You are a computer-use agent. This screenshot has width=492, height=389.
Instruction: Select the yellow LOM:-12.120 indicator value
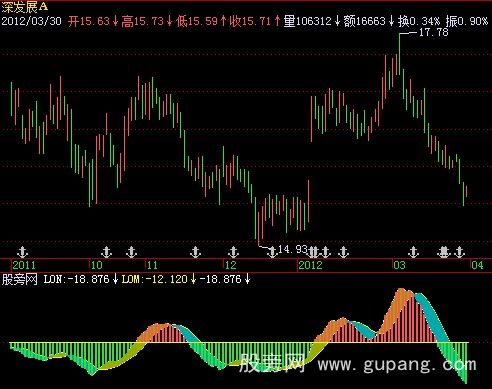[155, 279]
